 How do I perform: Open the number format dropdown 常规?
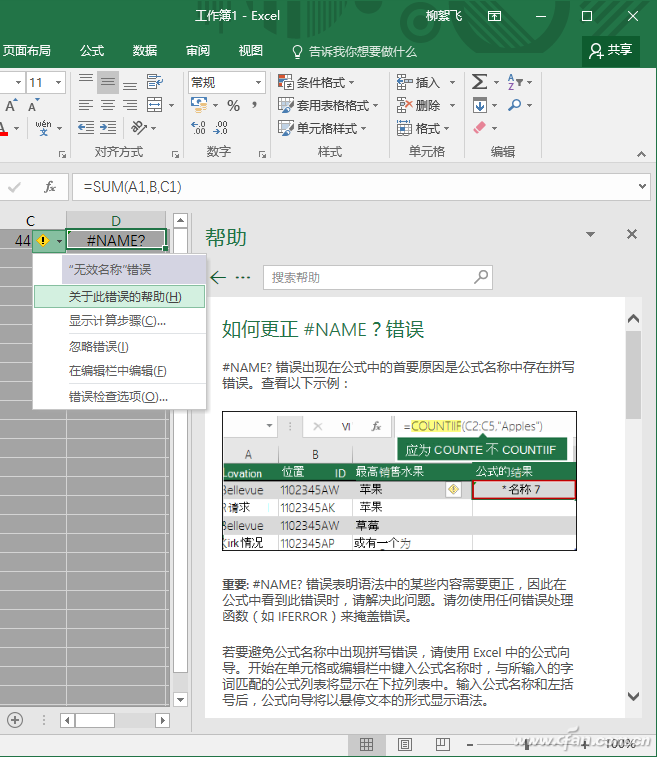[x=258, y=83]
